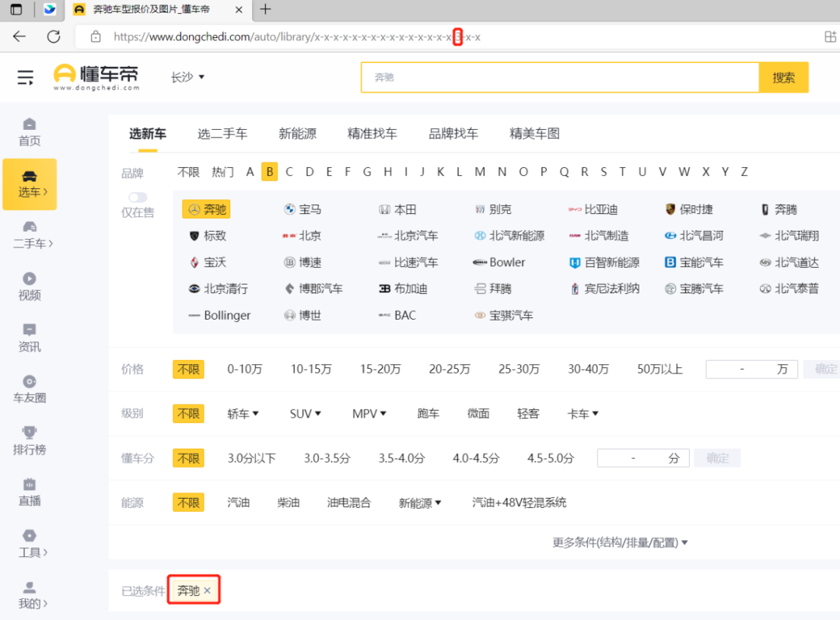Choose the 汽油 energy filter

click(x=239, y=503)
